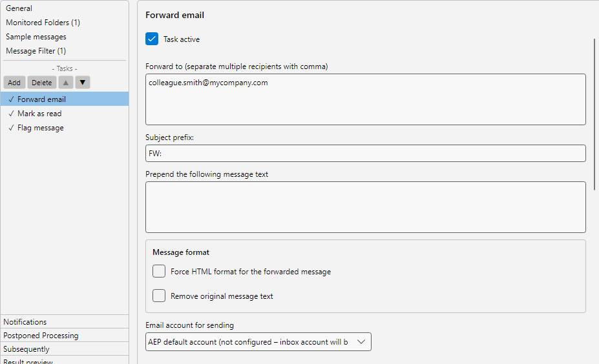Open Email account for sending dropdown
Screen dimensions: 599x364
[x=258, y=342]
